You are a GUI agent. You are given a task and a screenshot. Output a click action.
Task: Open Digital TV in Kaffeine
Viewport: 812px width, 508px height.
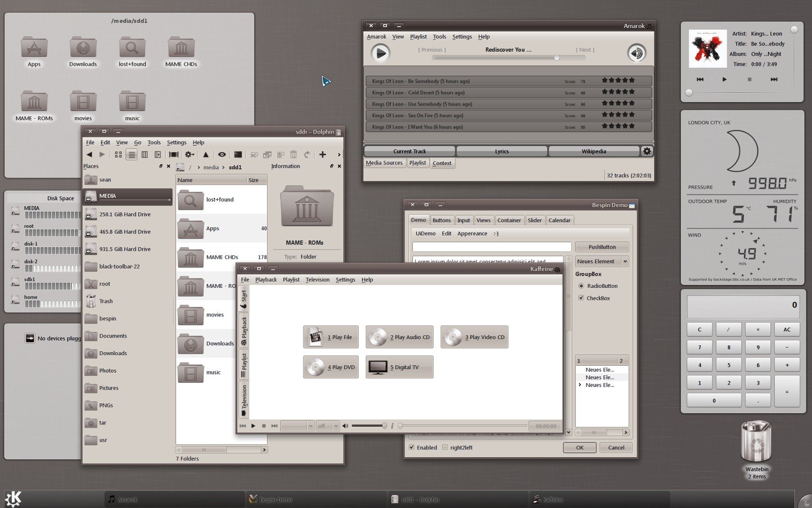(x=399, y=367)
